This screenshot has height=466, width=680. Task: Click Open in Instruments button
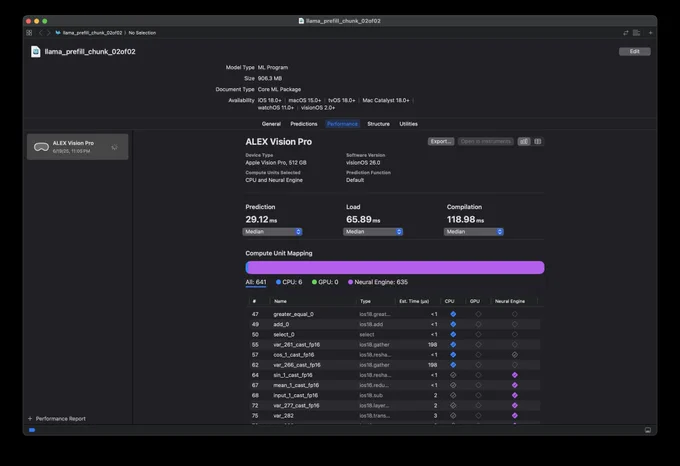pos(486,142)
